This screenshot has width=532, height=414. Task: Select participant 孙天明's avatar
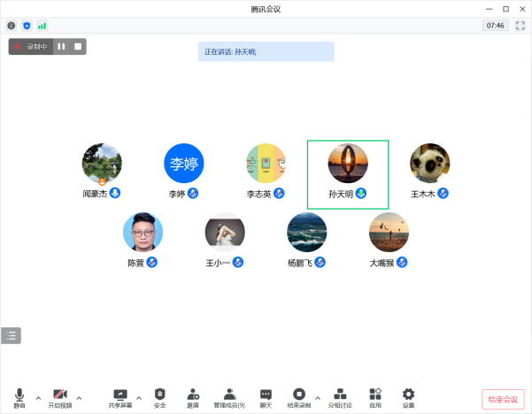(347, 164)
